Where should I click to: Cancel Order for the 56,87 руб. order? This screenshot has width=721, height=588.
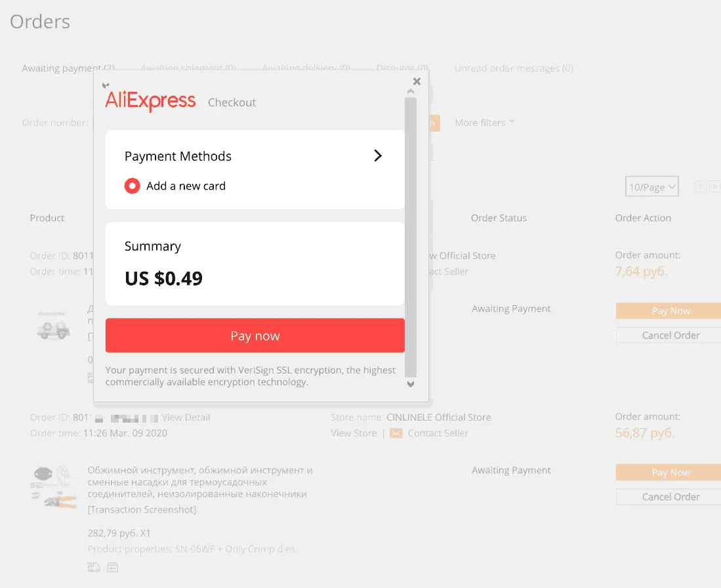(x=670, y=497)
